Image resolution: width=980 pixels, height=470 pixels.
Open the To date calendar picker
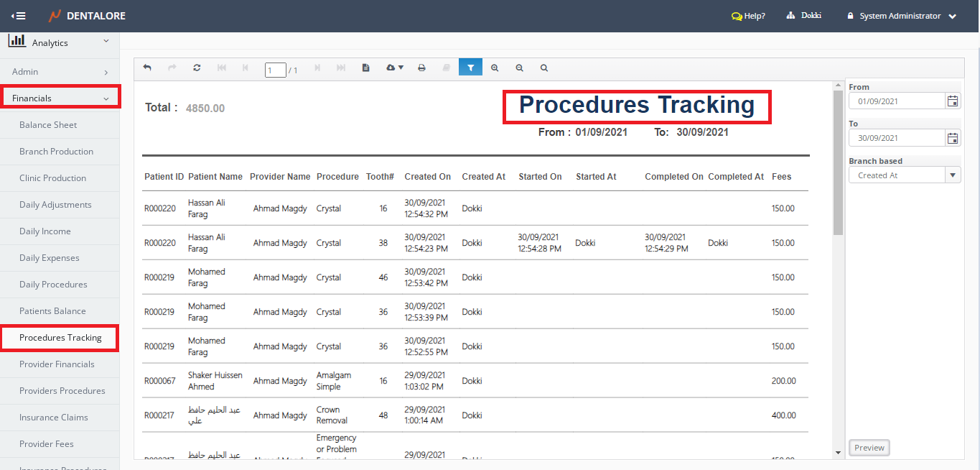click(953, 138)
